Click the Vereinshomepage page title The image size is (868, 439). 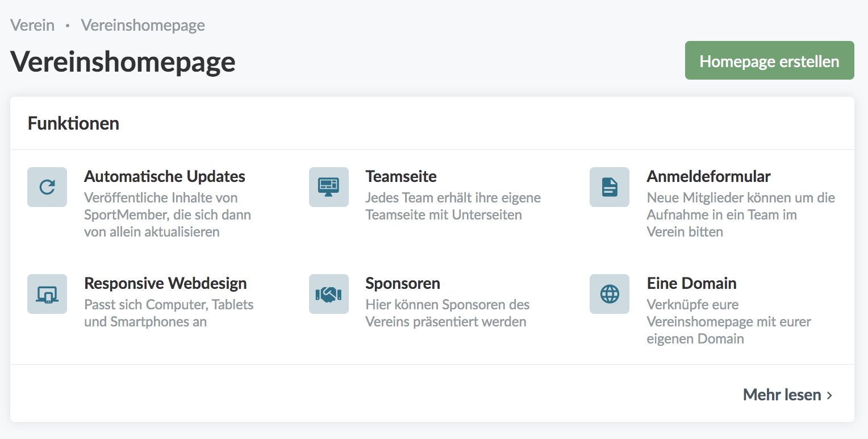click(x=123, y=61)
